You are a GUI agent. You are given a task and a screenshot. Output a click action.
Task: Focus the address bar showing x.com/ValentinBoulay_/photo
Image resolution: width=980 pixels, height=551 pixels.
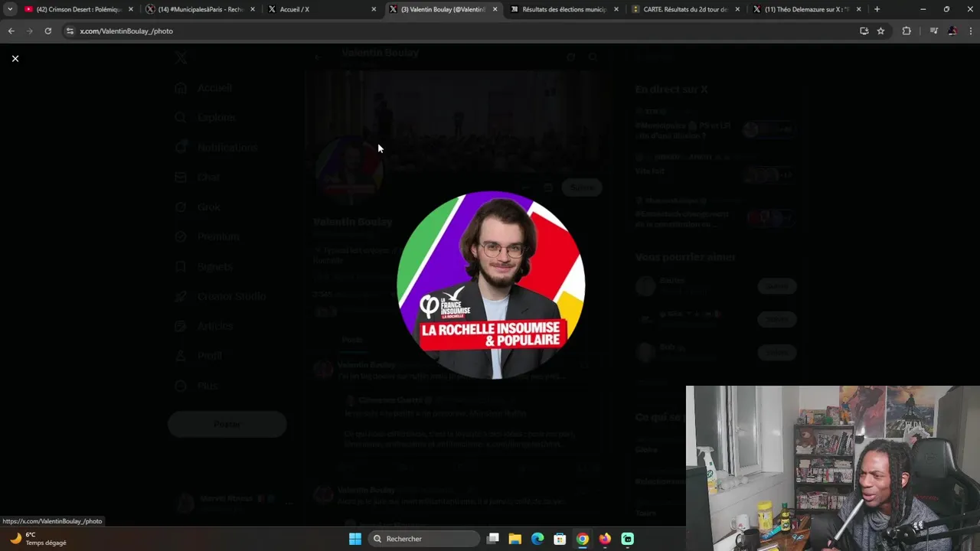point(459,31)
